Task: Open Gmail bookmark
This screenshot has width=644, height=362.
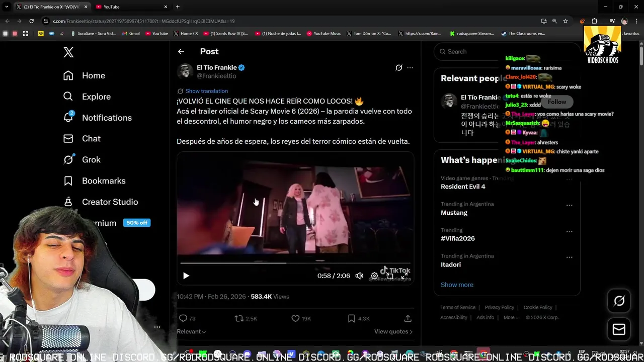Action: [x=130, y=34]
